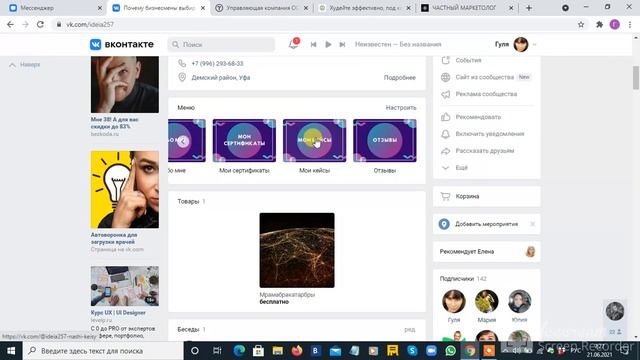The width and height of the screenshot is (640, 360).
Task: Open Сайт из сообщества sidebar item
Action: coord(484,77)
